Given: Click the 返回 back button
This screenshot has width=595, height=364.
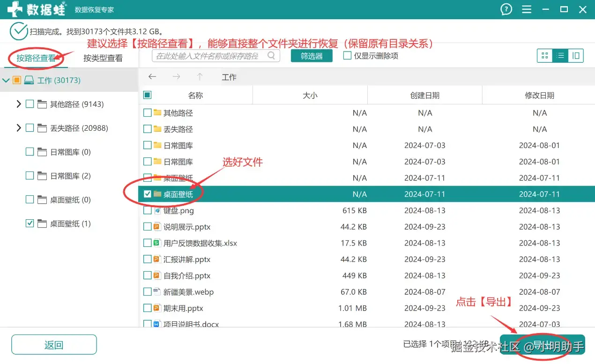Looking at the screenshot, I should (x=54, y=345).
